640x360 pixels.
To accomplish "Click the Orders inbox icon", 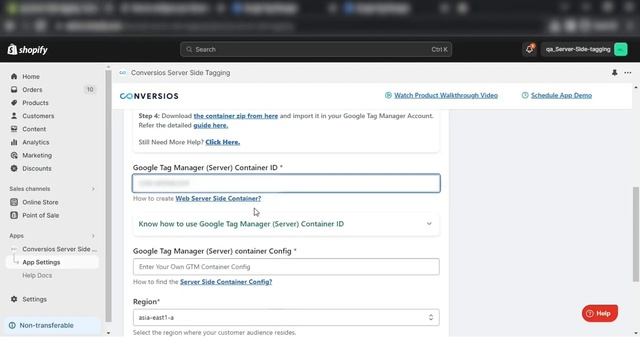I will tap(14, 89).
